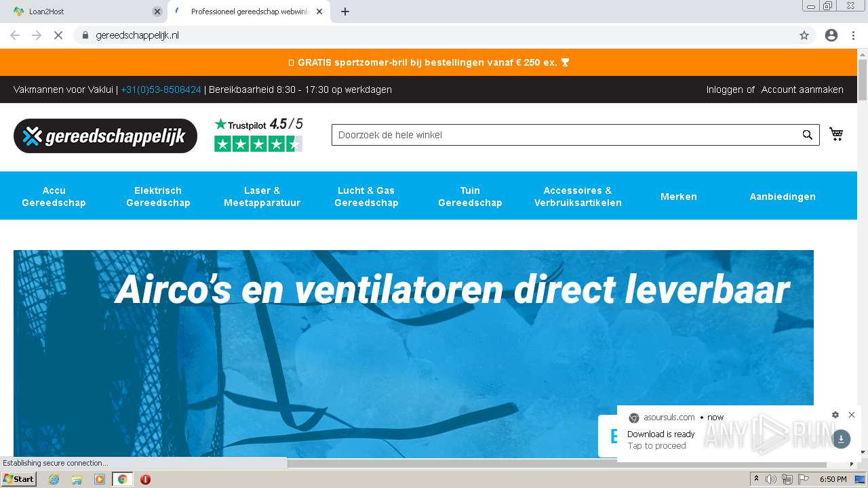Open the gereedschappelijk logo home link

point(105,136)
